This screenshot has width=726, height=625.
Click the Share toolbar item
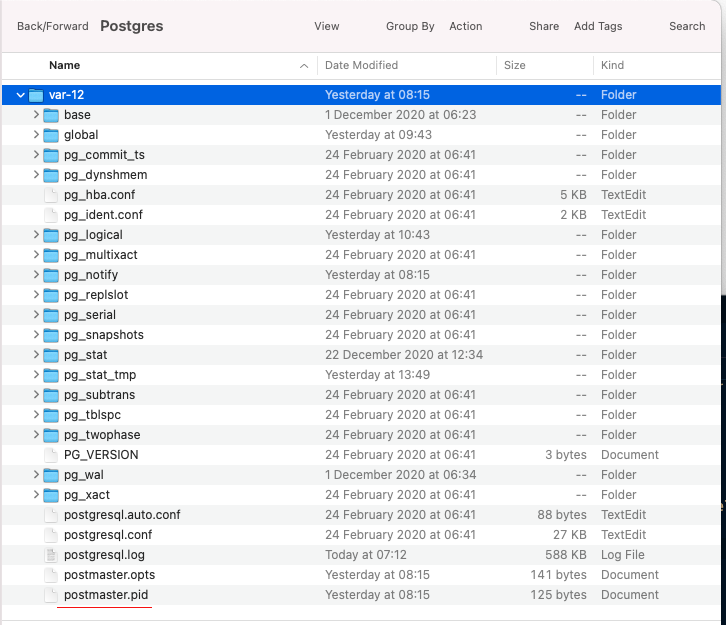pos(544,26)
